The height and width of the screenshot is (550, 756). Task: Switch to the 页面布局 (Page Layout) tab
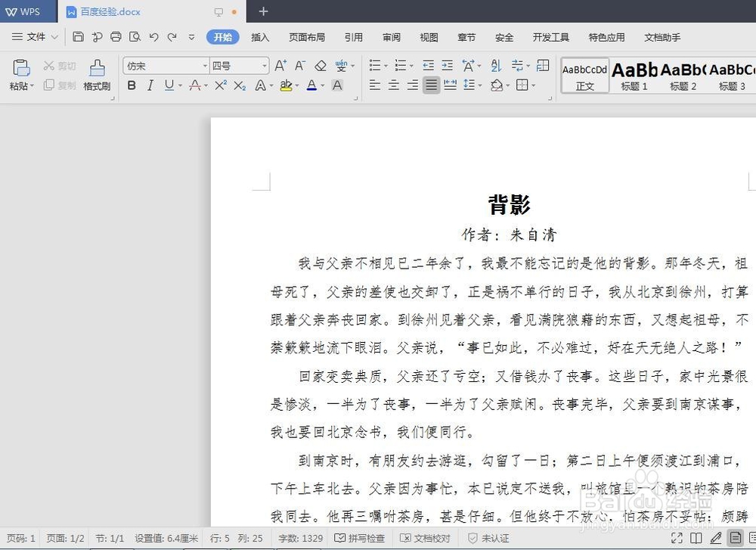tap(307, 37)
